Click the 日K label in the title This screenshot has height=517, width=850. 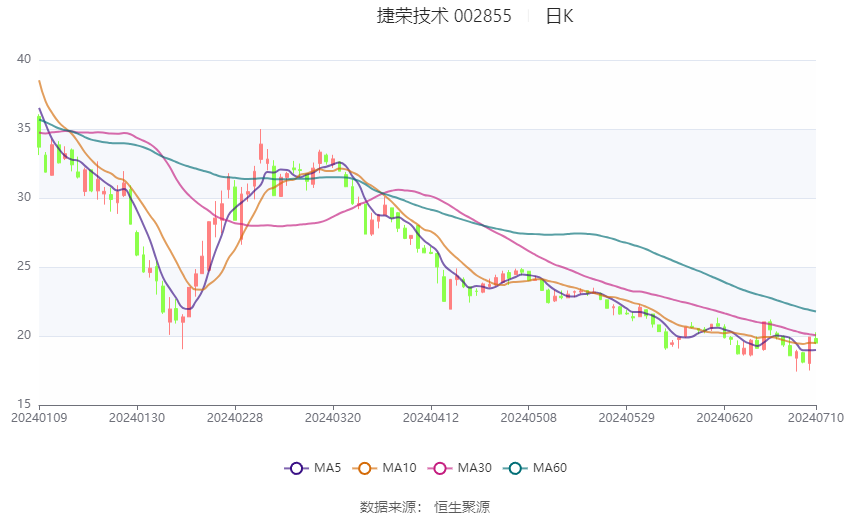559,16
